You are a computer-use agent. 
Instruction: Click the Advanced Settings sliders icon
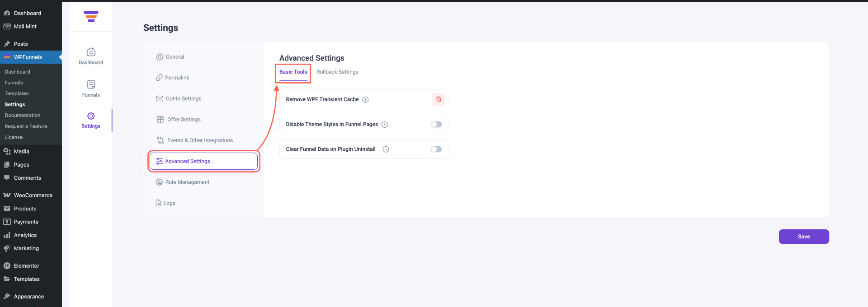click(159, 161)
